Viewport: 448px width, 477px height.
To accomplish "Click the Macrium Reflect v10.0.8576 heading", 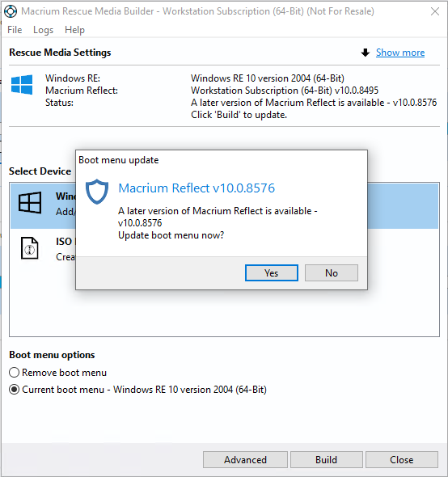I will [x=197, y=188].
